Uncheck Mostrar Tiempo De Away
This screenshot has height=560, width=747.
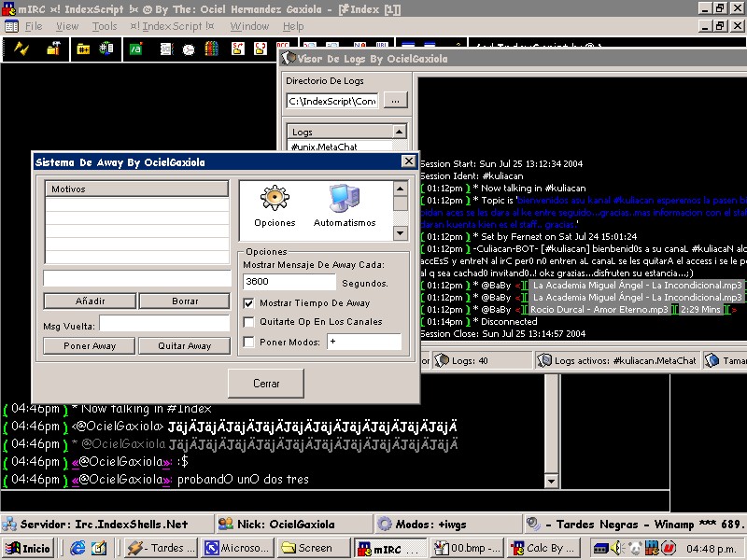(x=249, y=303)
